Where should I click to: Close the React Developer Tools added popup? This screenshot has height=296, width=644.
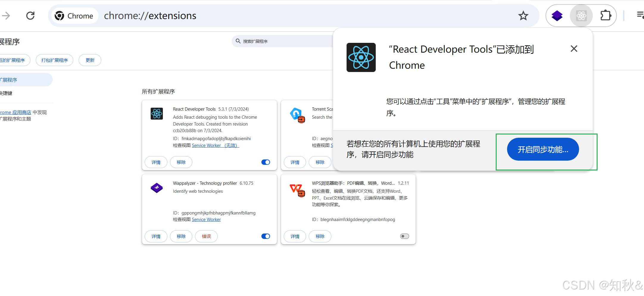574,49
